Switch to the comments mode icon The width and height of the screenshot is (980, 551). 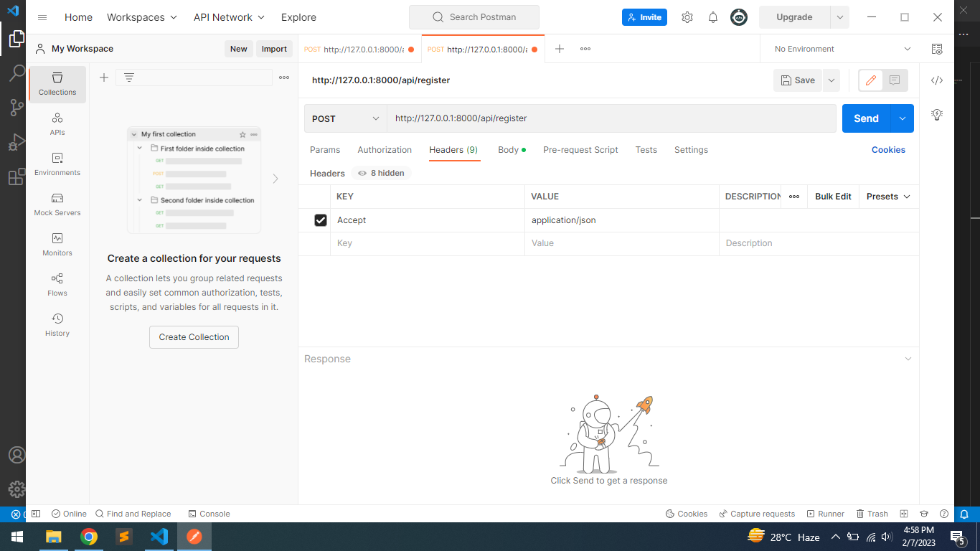pos(895,80)
